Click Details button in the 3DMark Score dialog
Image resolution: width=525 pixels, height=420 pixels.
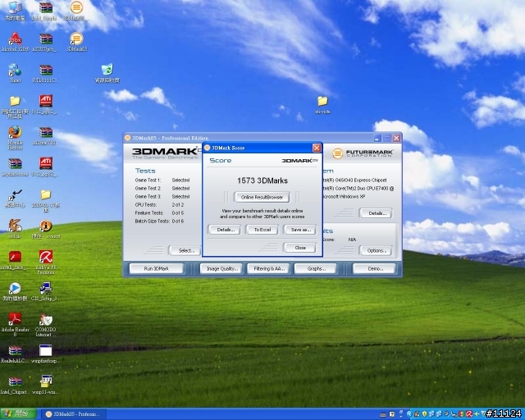coord(224,230)
